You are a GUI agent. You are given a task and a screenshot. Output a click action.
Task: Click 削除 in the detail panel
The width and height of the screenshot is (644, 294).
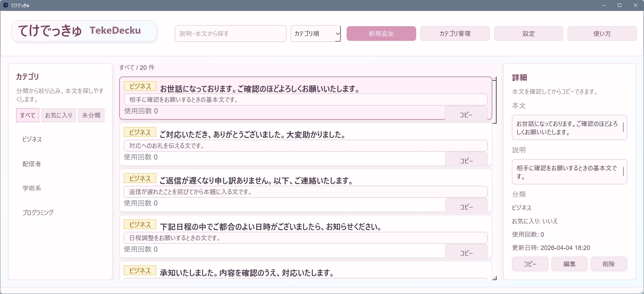point(608,264)
